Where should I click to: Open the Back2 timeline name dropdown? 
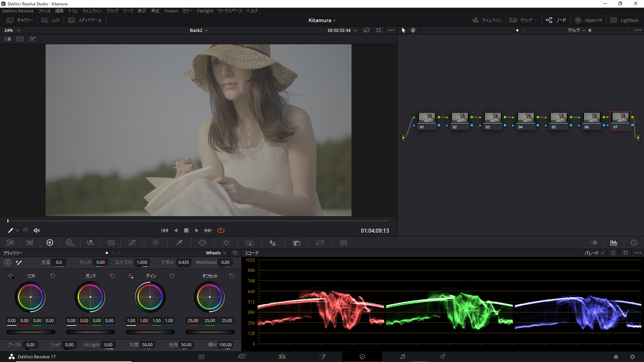[x=199, y=31]
